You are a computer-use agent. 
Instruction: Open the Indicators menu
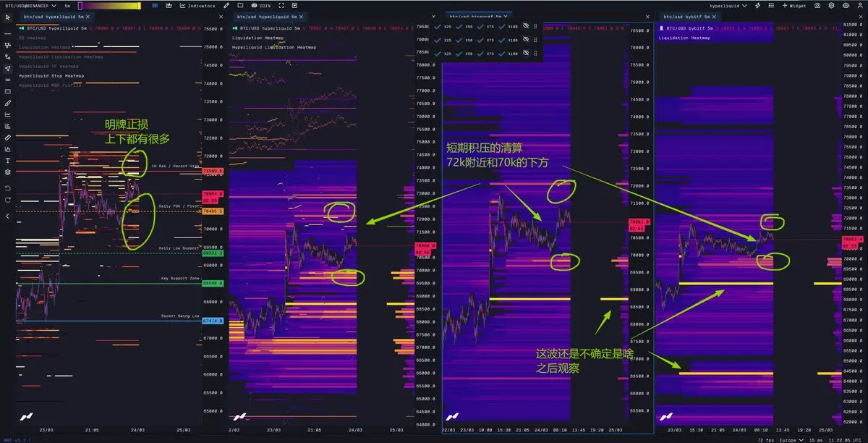click(197, 6)
